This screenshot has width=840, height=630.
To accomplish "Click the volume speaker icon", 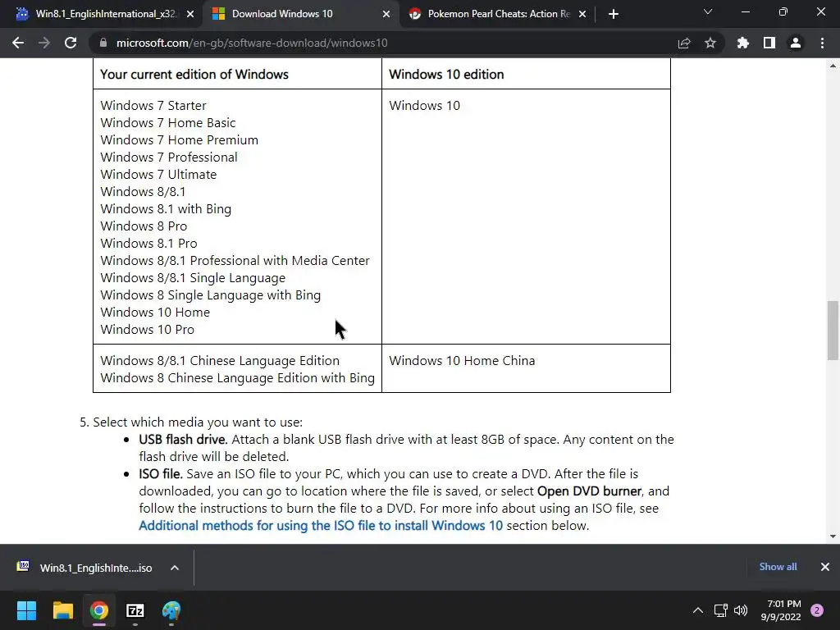I will pyautogui.click(x=741, y=610).
